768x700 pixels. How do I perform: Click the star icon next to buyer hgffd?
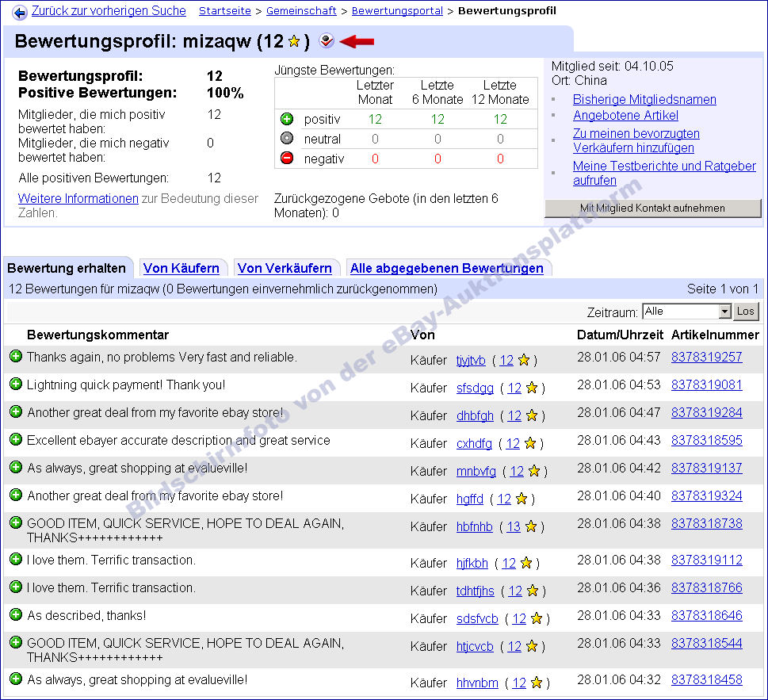(522, 499)
